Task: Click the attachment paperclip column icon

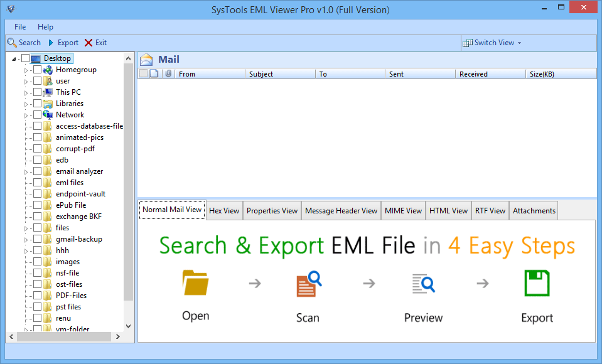Action: [168, 73]
